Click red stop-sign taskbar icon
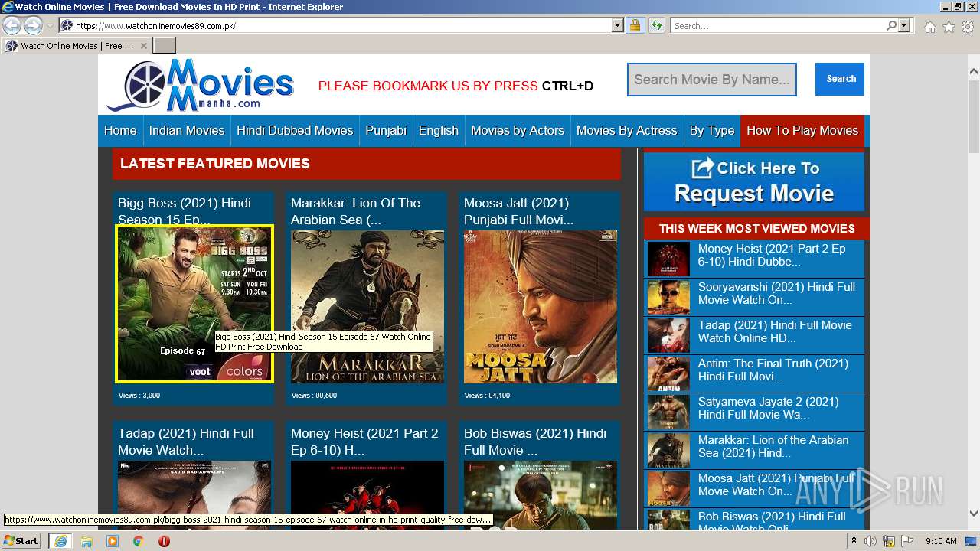The height and width of the screenshot is (551, 980). click(164, 541)
